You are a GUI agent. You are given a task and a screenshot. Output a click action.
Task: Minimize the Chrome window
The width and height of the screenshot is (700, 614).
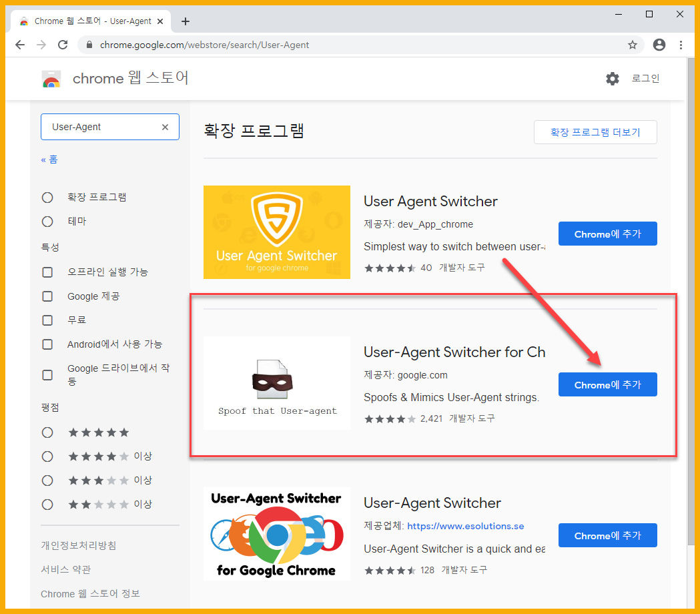point(619,14)
